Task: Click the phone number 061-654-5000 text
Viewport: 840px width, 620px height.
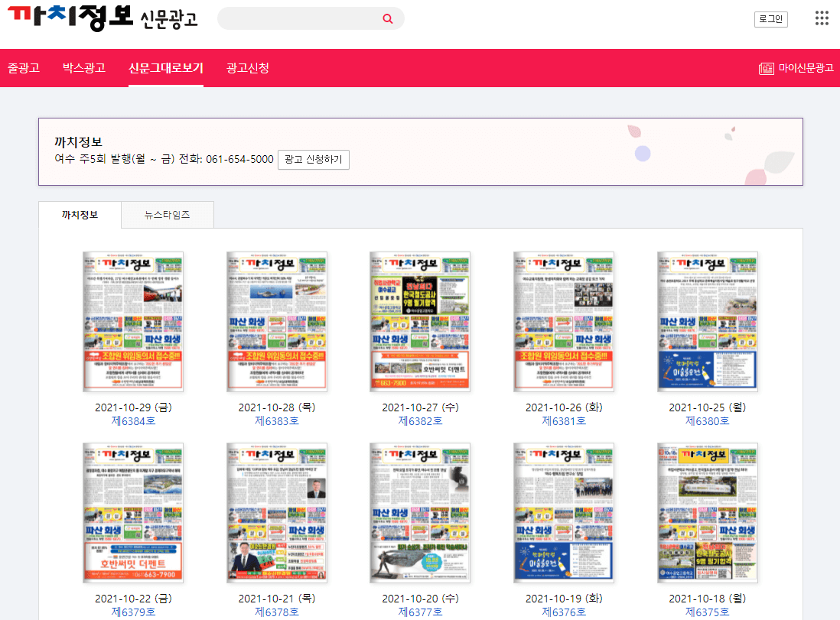Action: (240, 159)
